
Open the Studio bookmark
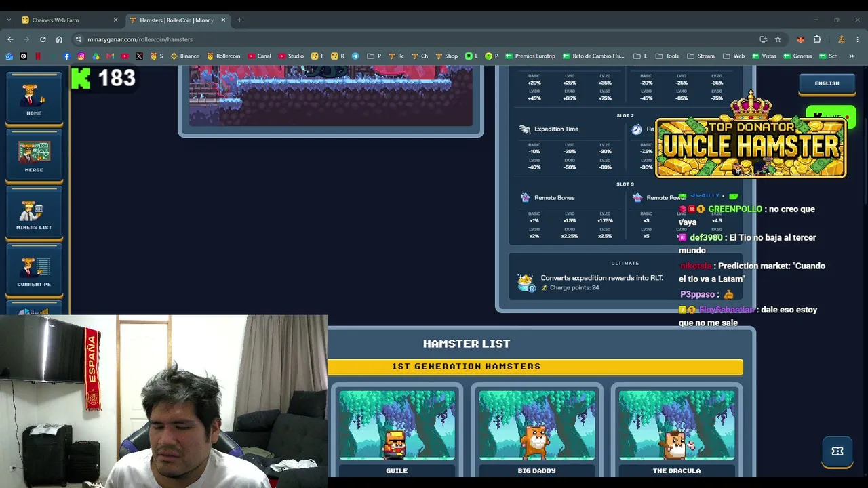(x=291, y=56)
